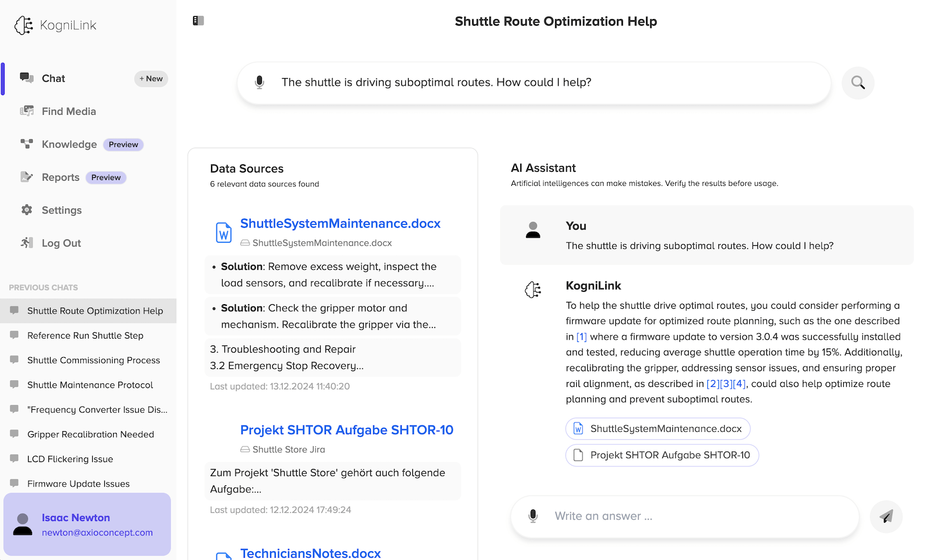The image size is (933, 560).
Task: Open Projekt SHTOR Aufgabe SHTOR-10 link
Action: click(x=346, y=430)
